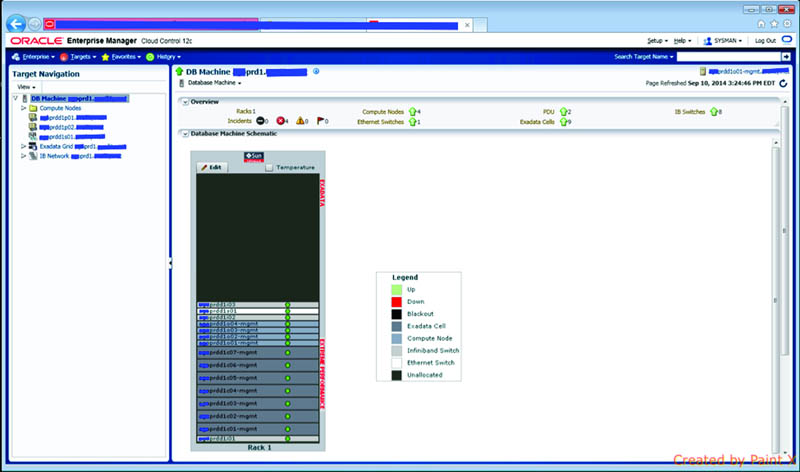Click the up arrow next to PDU
The height and width of the screenshot is (472, 800).
tap(563, 112)
